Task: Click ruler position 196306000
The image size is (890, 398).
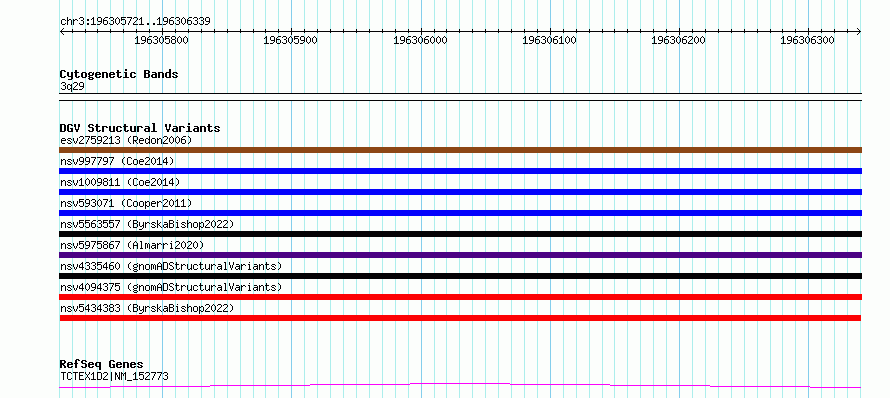Action: coord(421,40)
